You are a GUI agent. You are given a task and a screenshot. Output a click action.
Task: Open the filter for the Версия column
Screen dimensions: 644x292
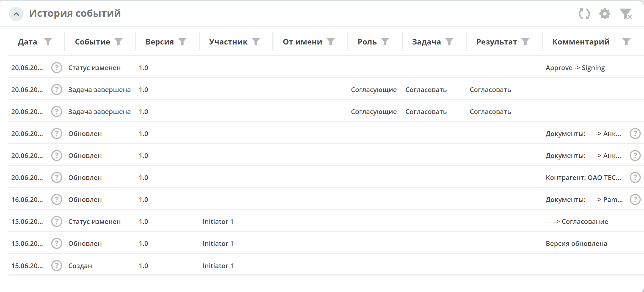(182, 41)
